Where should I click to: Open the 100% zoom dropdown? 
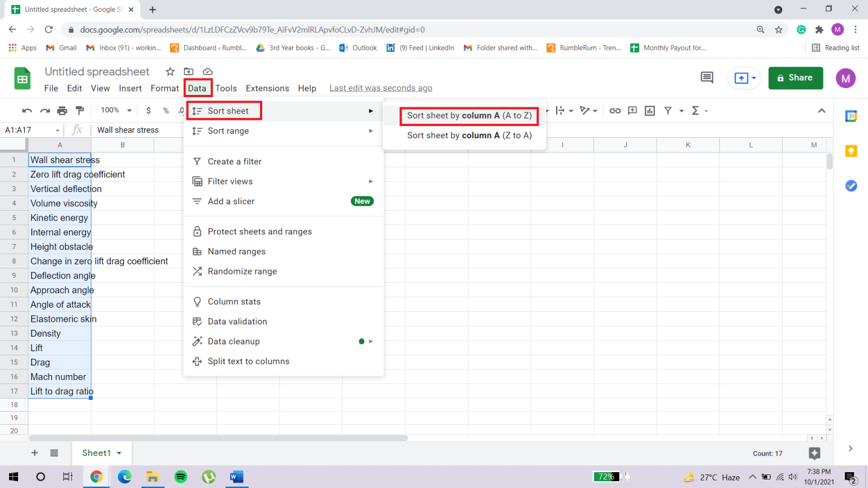(x=115, y=110)
